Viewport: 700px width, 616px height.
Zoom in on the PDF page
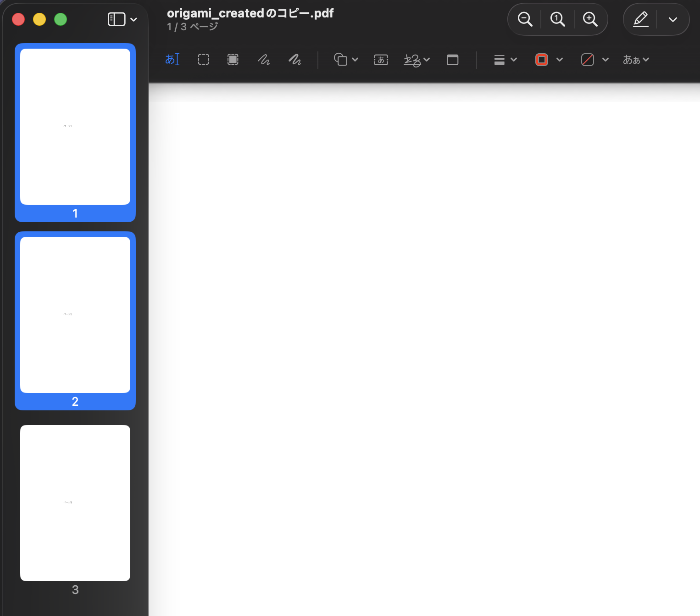click(x=590, y=19)
